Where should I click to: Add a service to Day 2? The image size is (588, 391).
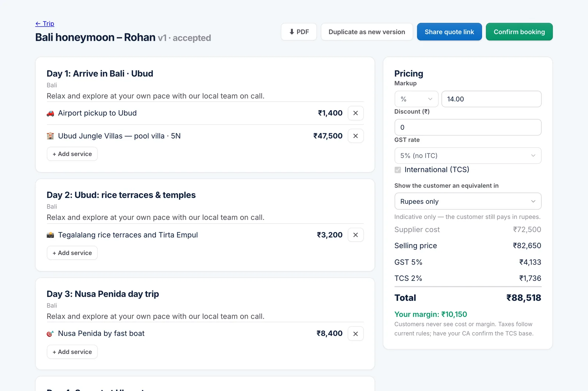pos(72,253)
